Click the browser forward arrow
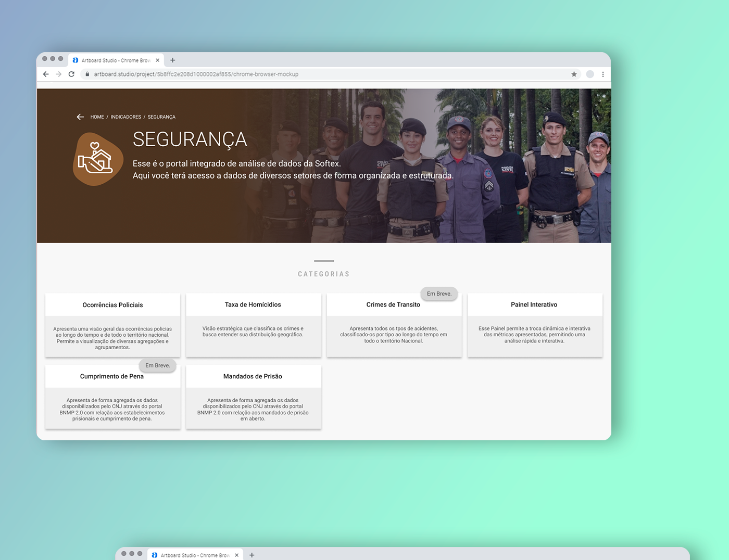 click(59, 74)
